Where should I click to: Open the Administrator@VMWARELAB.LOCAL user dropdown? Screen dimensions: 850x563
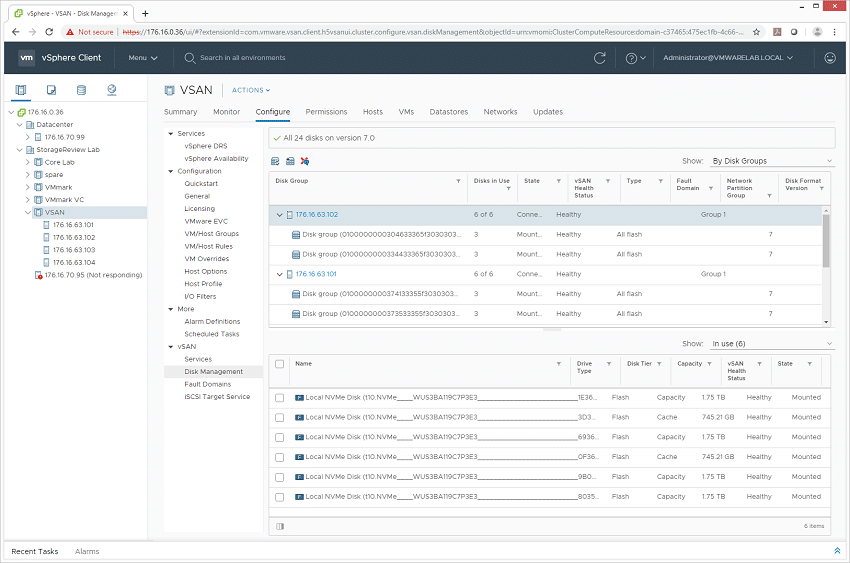click(728, 57)
